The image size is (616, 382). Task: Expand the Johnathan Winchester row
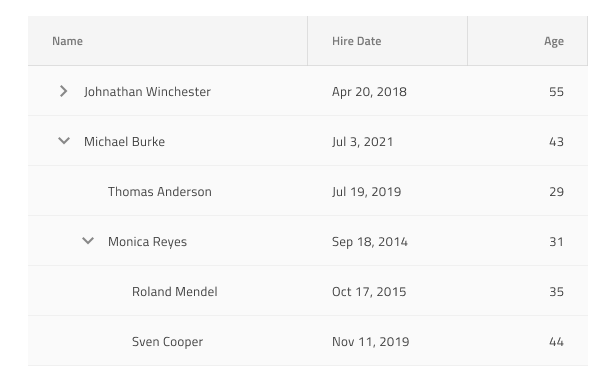tap(63, 91)
